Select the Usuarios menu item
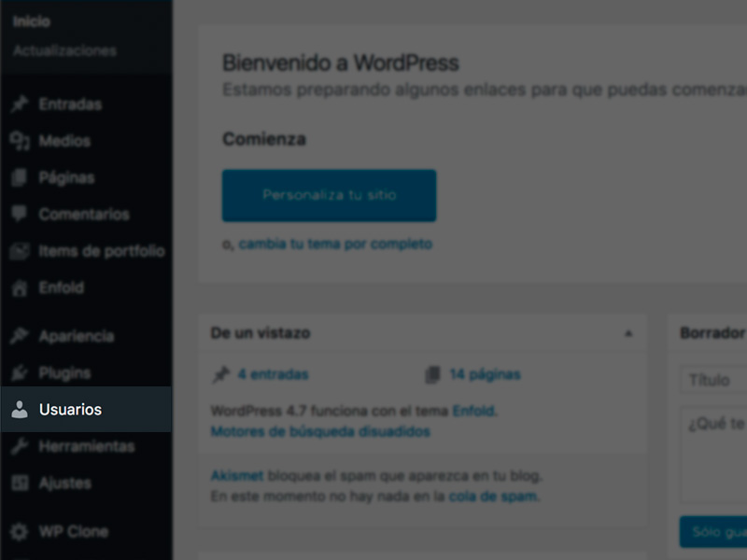This screenshot has width=747, height=560. (x=86, y=410)
